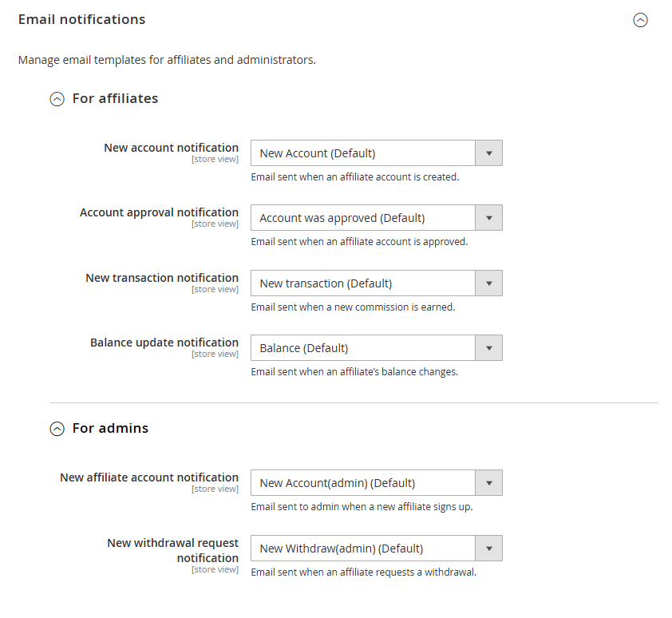Click the arrow on New Account (Default) selector
The height and width of the screenshot is (618, 672).
[489, 153]
